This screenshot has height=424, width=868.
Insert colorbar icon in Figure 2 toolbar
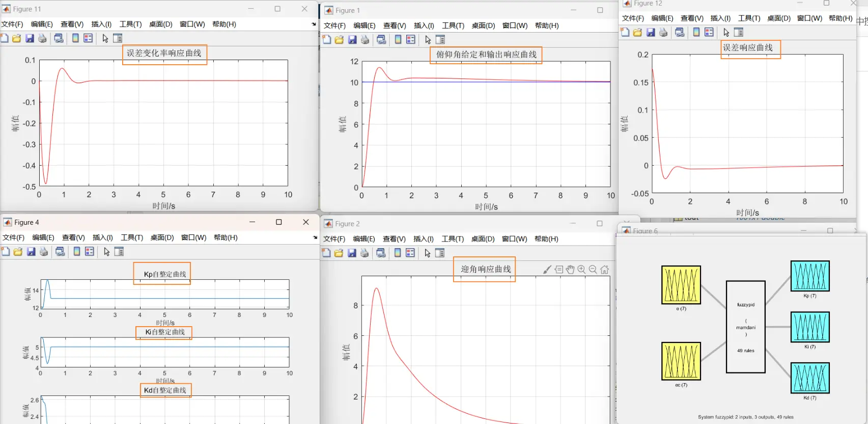tap(398, 253)
